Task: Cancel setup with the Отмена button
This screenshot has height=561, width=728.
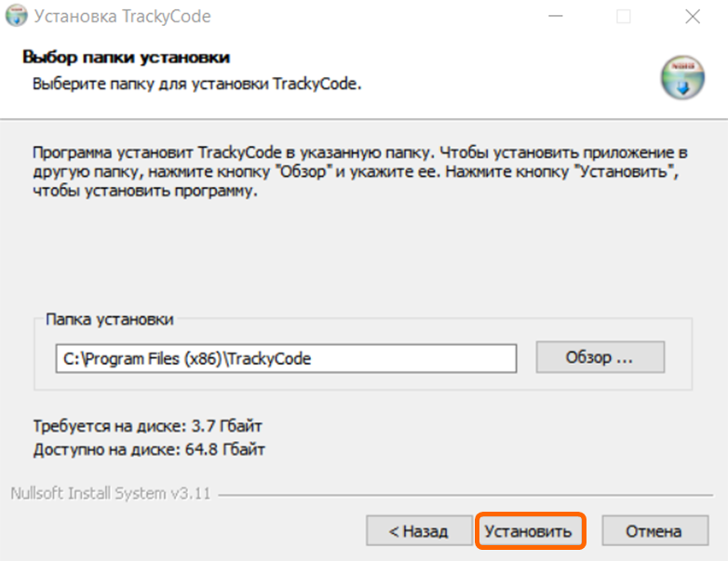Action: 653,531
